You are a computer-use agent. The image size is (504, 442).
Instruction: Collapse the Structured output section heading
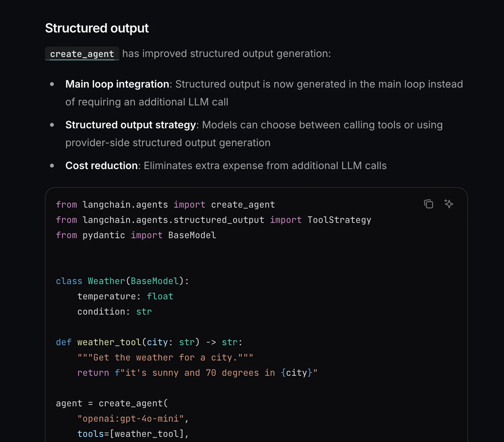click(97, 28)
